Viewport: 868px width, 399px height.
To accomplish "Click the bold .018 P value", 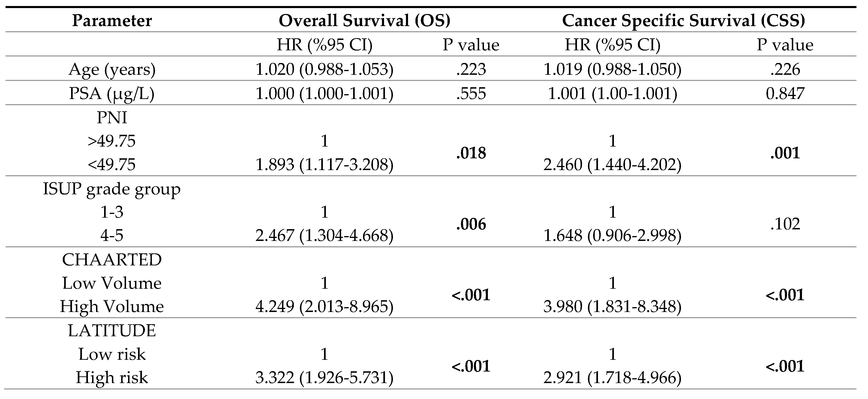I will click(471, 153).
